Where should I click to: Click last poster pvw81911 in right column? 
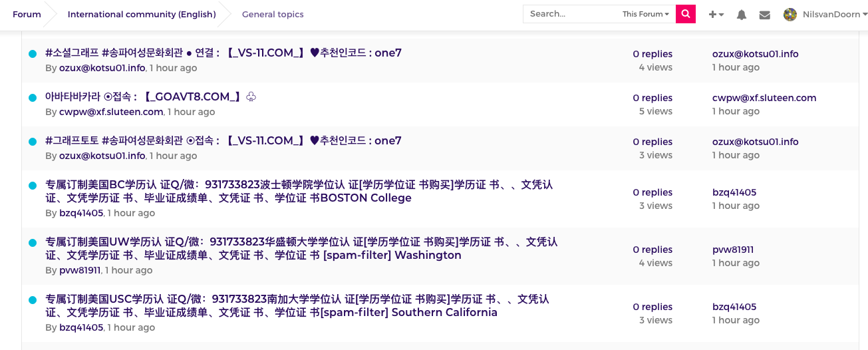[x=733, y=250]
